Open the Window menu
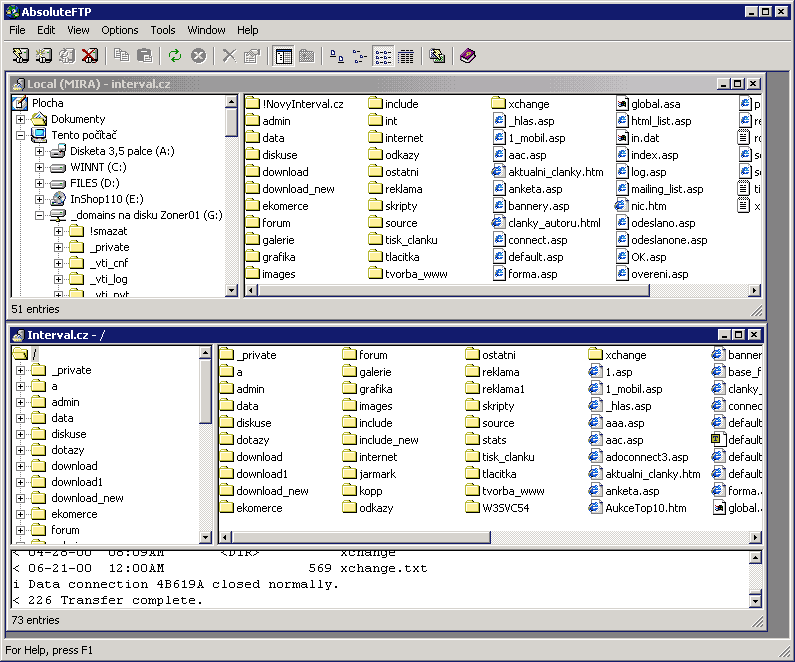Screen dimensions: 795x662 pos(206,30)
